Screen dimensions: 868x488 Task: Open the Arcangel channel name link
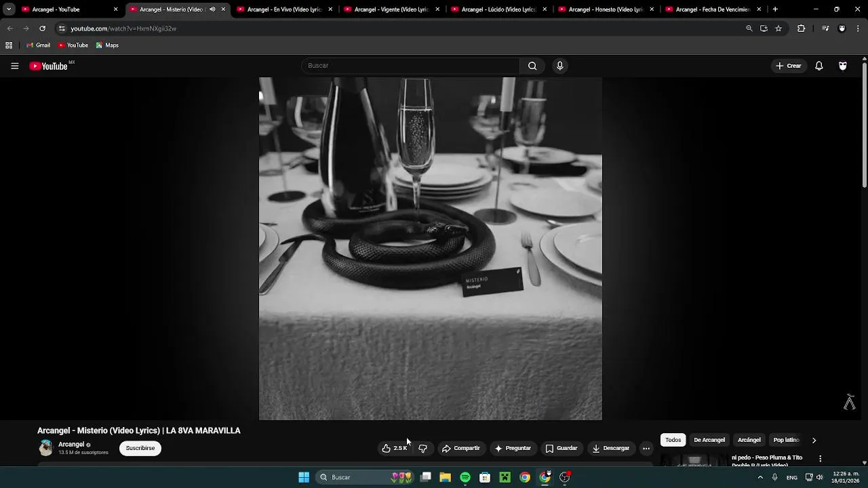[71, 445]
